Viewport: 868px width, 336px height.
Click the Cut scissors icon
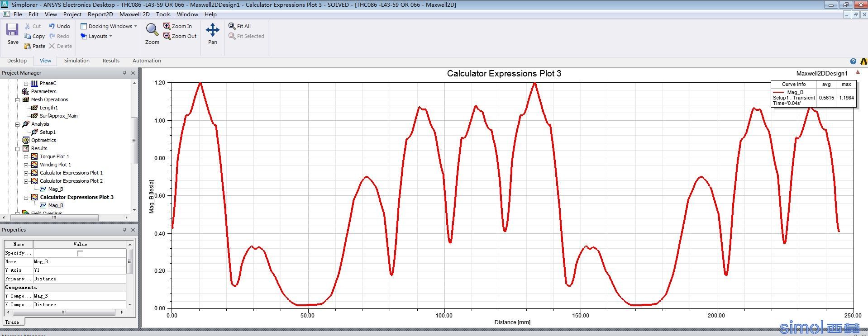click(28, 26)
